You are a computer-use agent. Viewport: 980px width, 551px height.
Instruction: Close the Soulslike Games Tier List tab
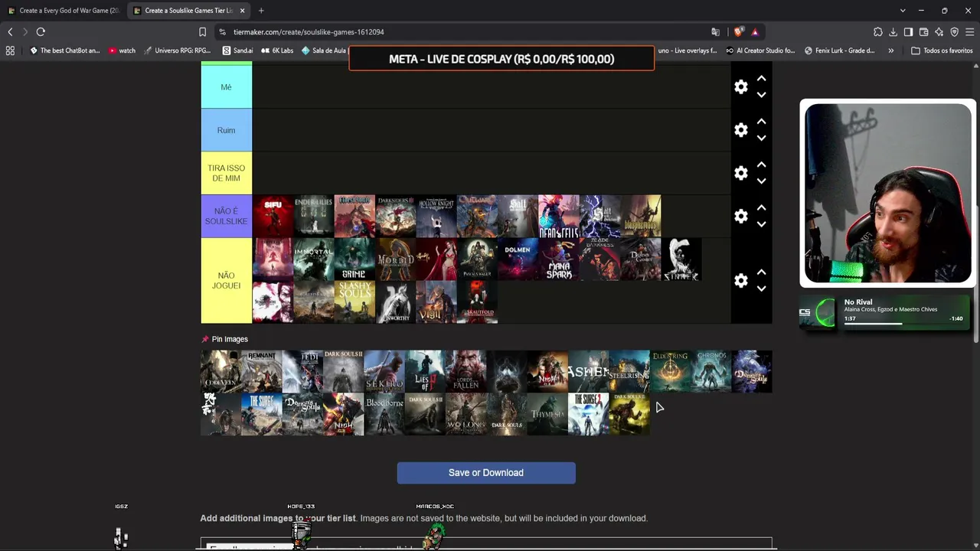click(x=242, y=11)
